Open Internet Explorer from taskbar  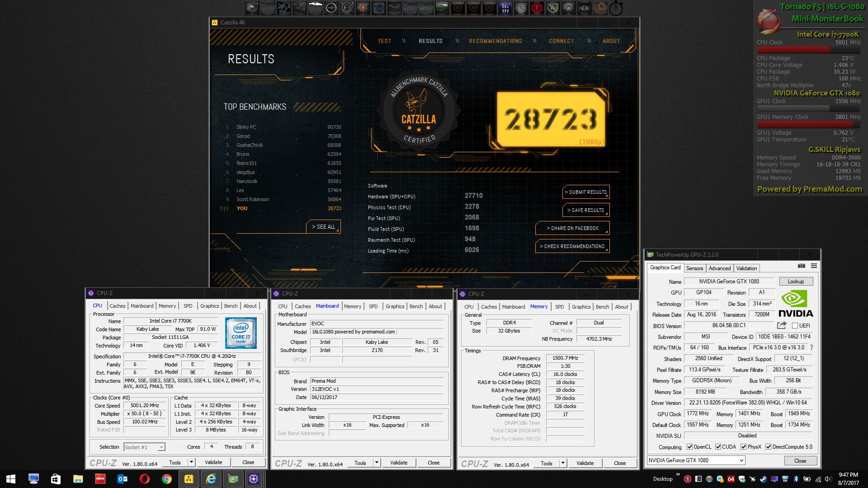click(x=211, y=479)
